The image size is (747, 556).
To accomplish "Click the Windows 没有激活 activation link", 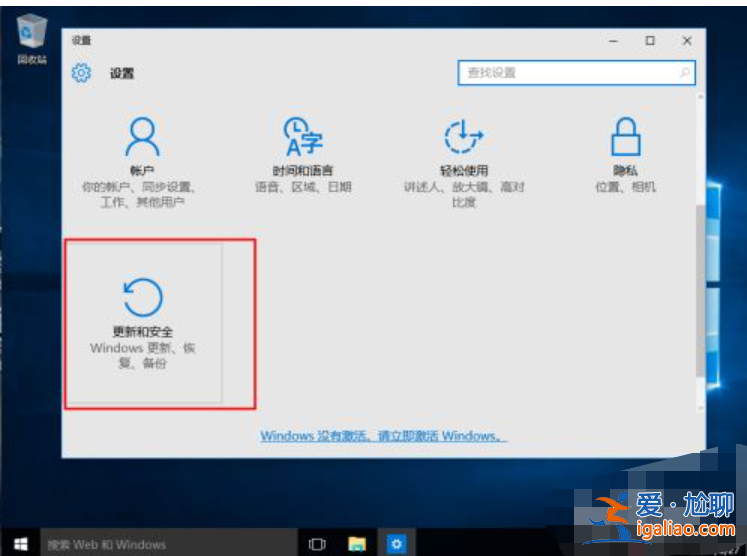I will click(384, 435).
